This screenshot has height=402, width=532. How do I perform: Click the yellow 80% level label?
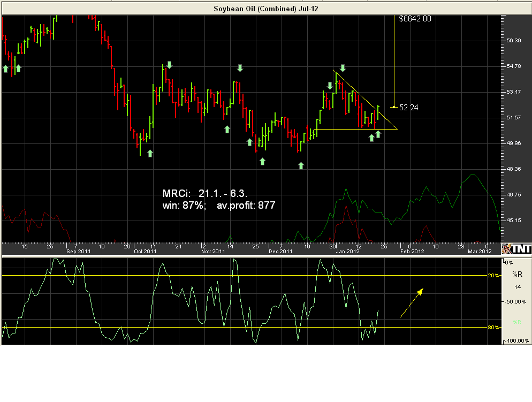(x=493, y=328)
